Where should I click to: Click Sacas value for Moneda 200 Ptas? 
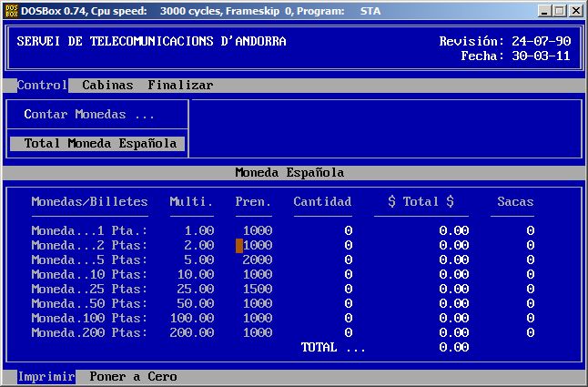[x=530, y=333]
